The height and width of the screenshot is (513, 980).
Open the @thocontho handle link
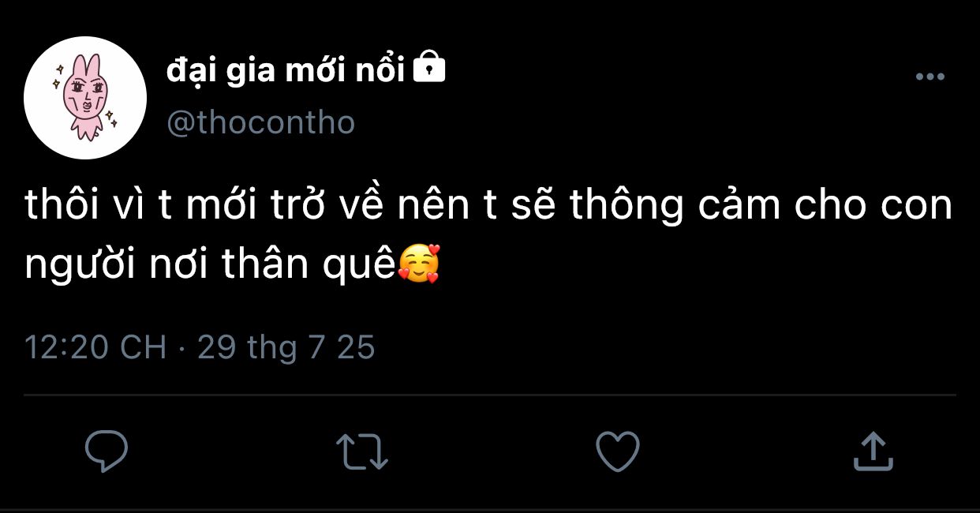[261, 122]
